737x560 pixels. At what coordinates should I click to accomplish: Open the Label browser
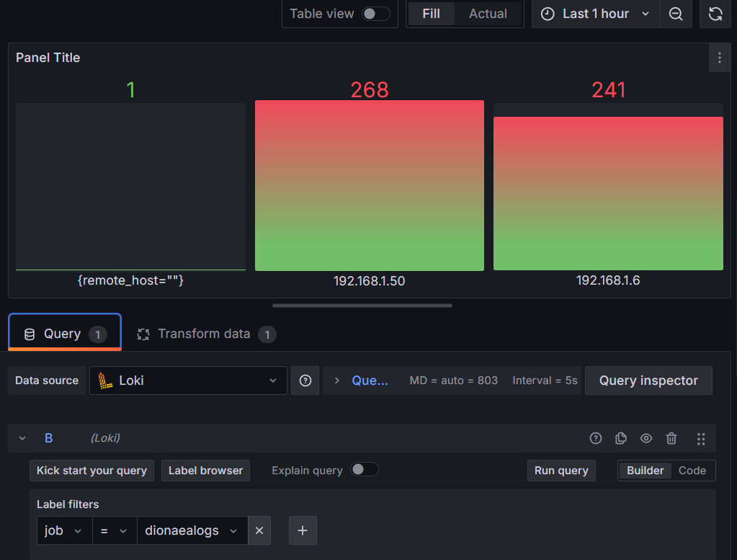pyautogui.click(x=205, y=470)
